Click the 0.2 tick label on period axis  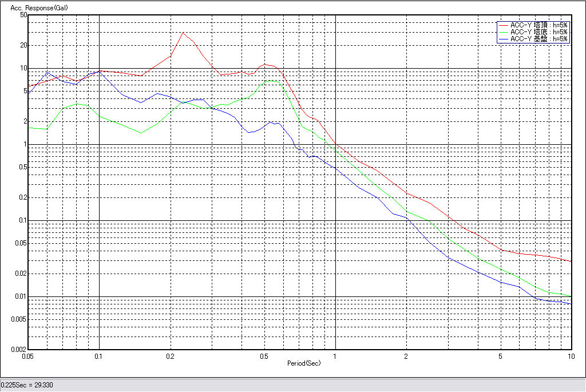(x=170, y=357)
